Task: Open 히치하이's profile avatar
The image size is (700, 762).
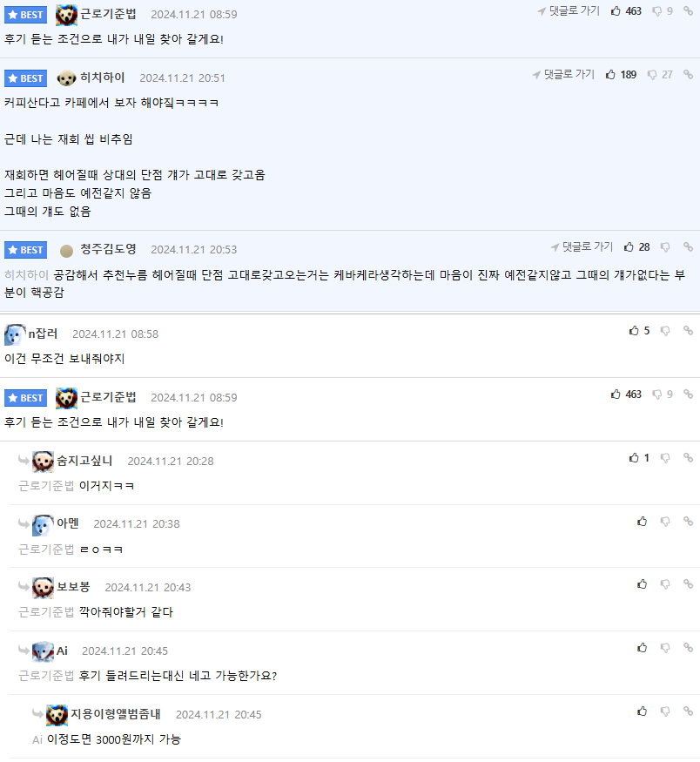Action: (x=67, y=78)
